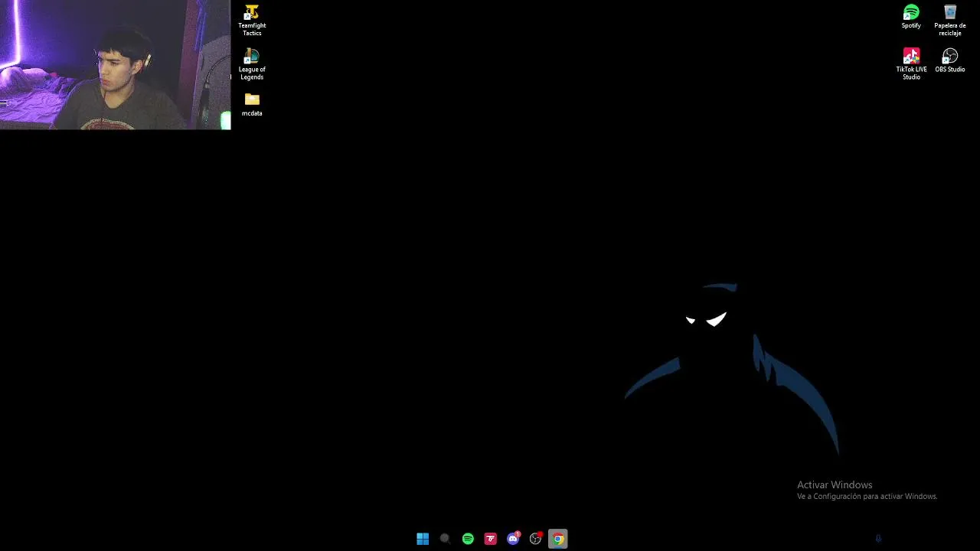Open the Windows Start menu

(423, 539)
